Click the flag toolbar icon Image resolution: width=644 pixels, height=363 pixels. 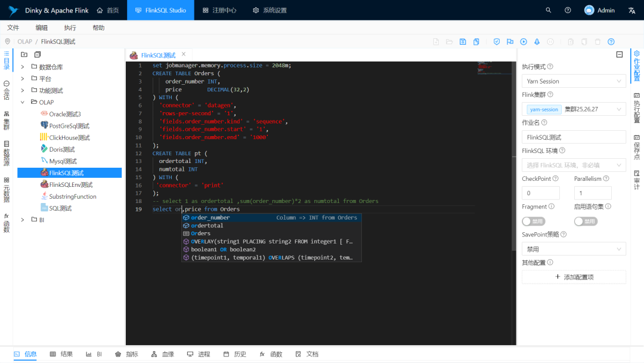(510, 42)
